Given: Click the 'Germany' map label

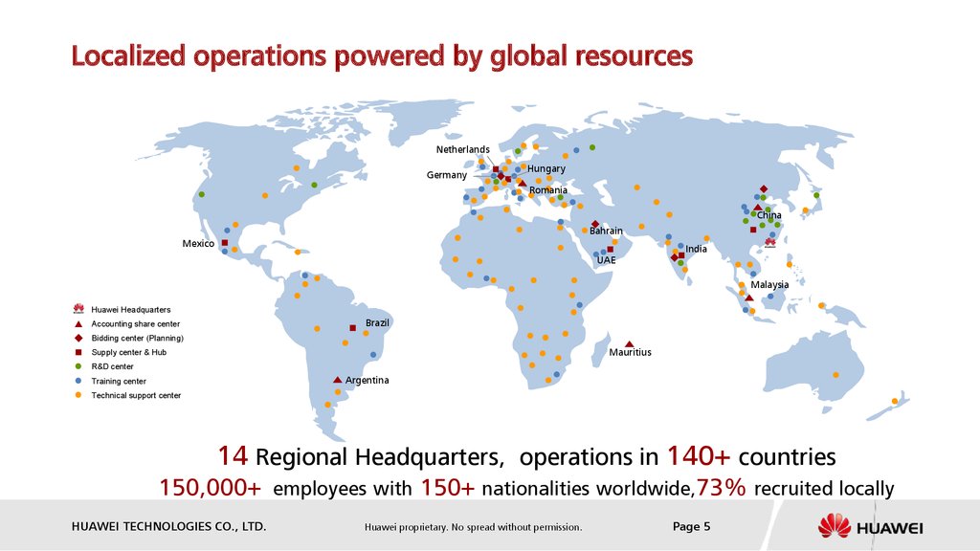Looking at the screenshot, I should coord(446,175).
